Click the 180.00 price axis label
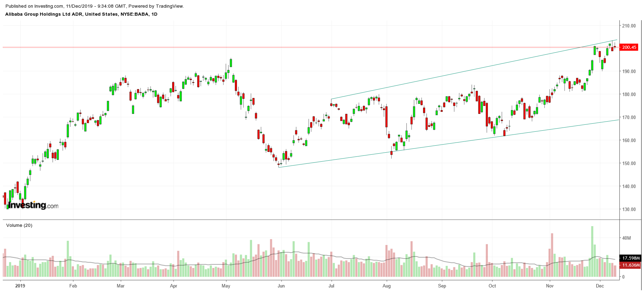 tap(629, 94)
